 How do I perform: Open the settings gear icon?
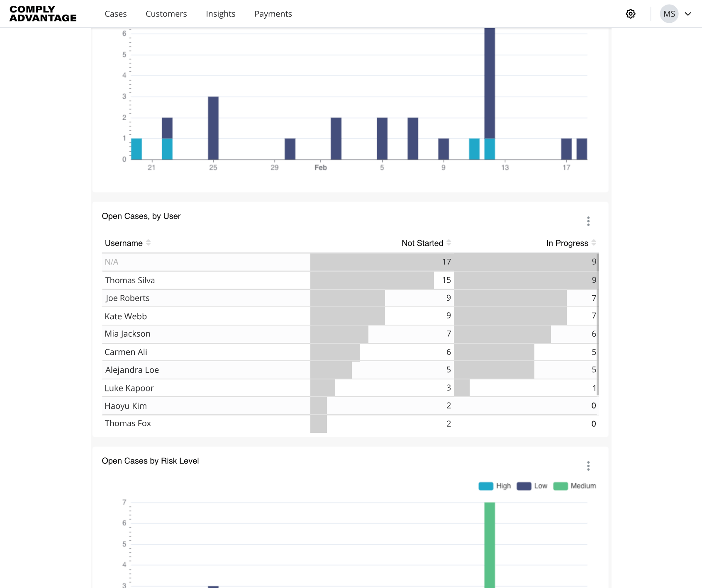click(630, 14)
